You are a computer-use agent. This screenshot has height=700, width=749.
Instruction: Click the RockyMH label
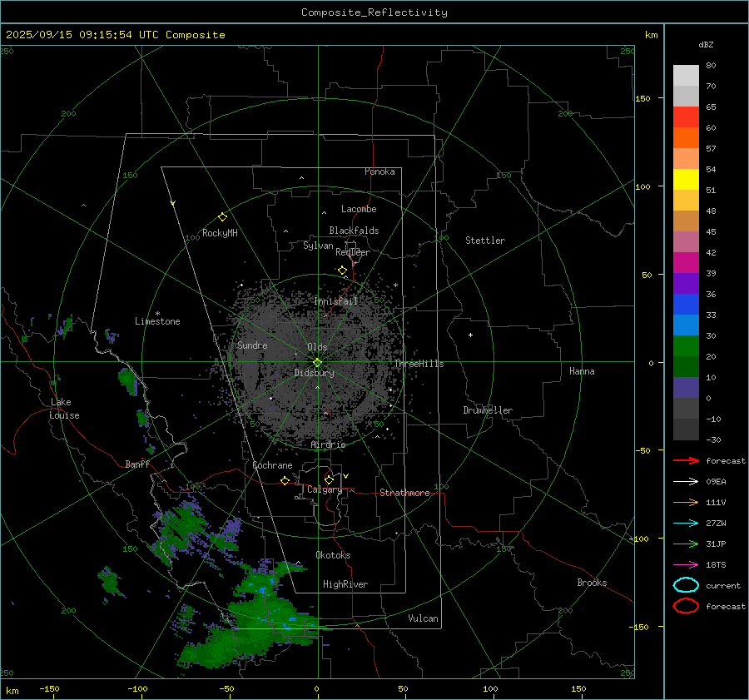coord(220,233)
